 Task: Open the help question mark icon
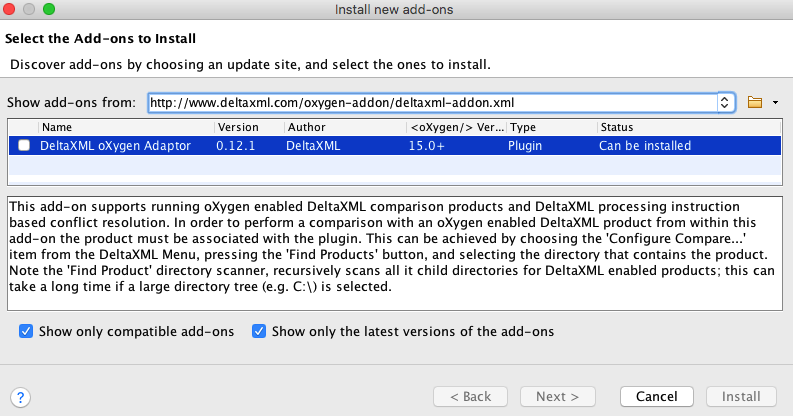click(x=22, y=397)
